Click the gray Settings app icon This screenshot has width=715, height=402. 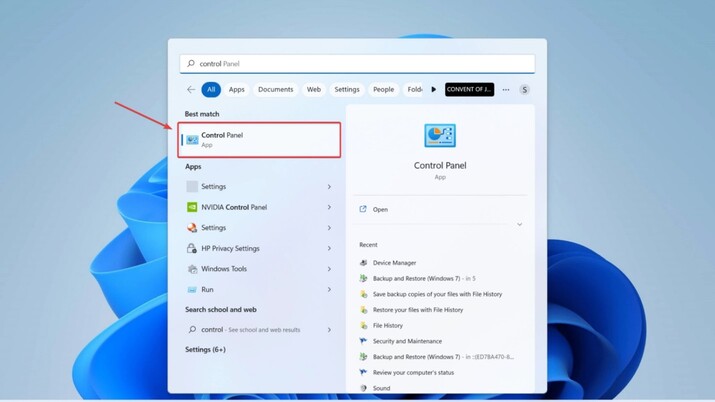(x=192, y=186)
